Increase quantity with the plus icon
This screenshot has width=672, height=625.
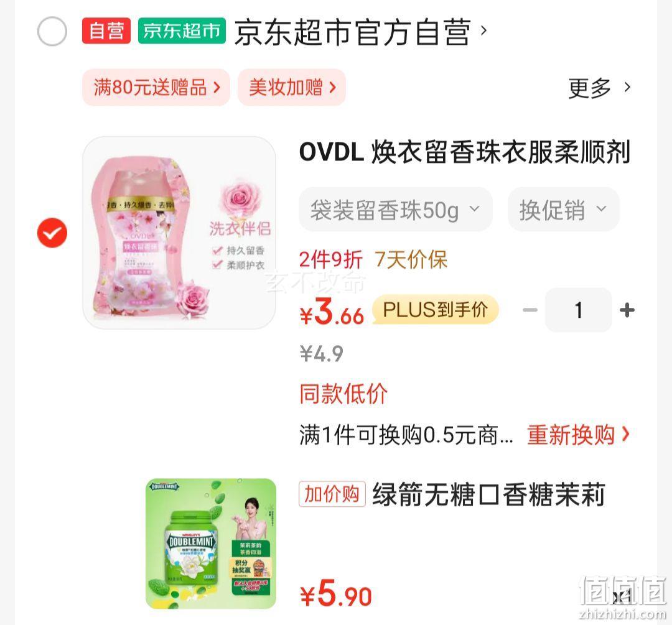(627, 310)
